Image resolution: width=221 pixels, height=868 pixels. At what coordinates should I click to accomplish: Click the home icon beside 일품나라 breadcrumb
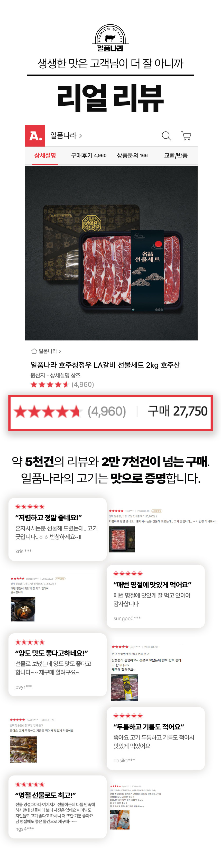(x=34, y=351)
